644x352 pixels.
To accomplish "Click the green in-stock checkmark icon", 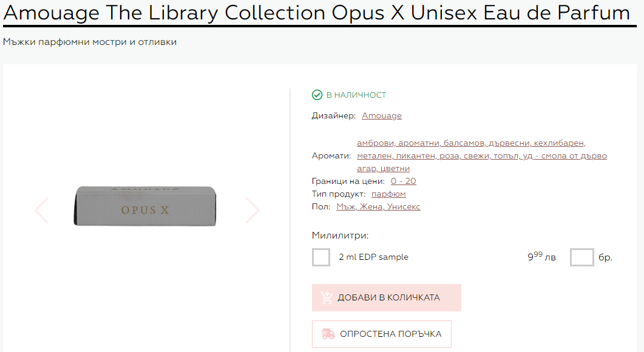I will tap(317, 95).
